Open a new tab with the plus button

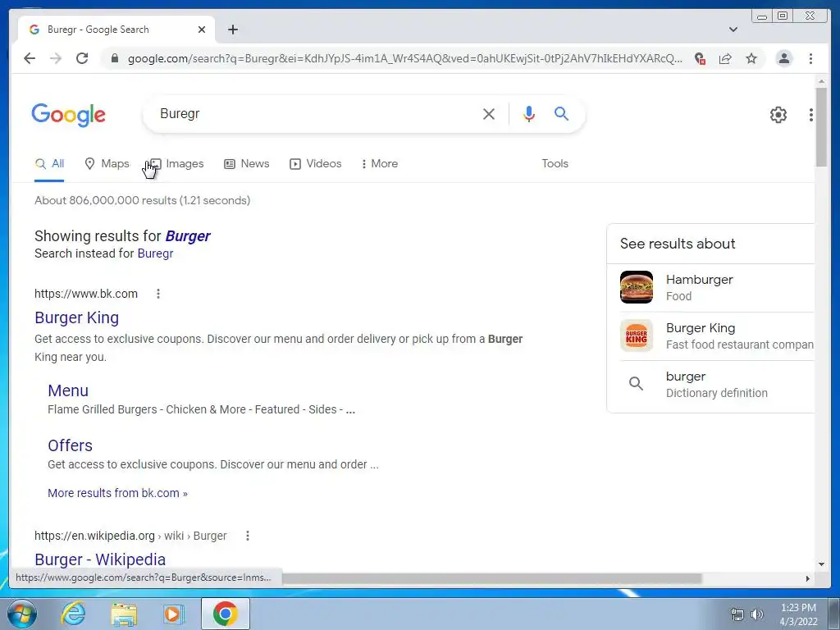point(232,30)
